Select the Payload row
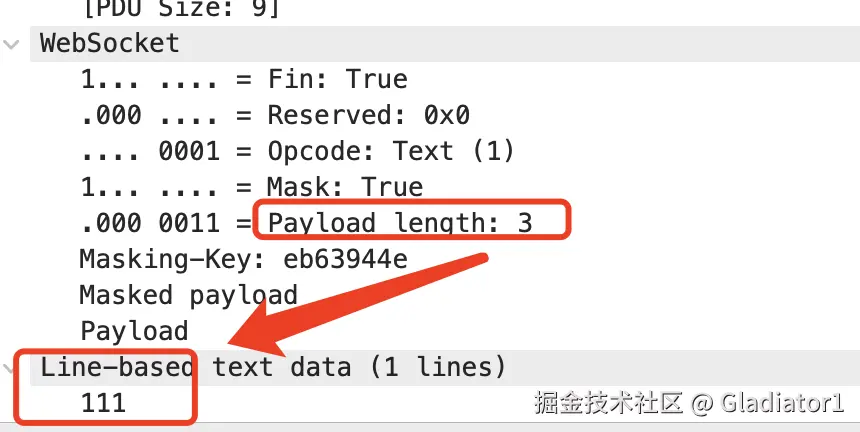Screen dimensions: 860x432 (x=134, y=331)
